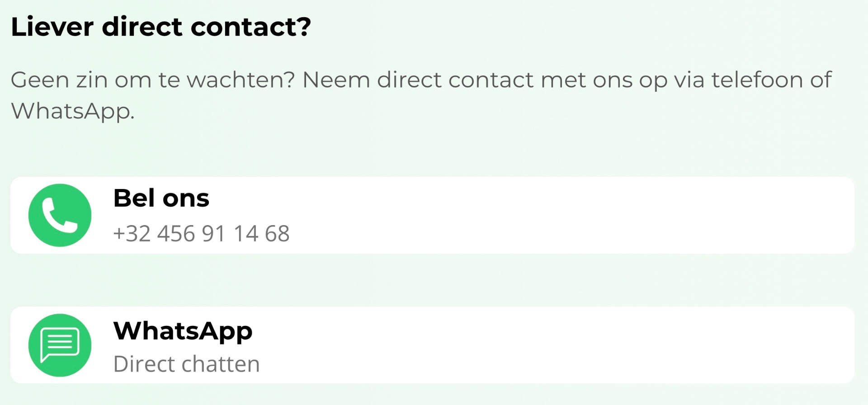Image resolution: width=868 pixels, height=405 pixels.
Task: Click the digits '14 68' of phone number
Action: point(261,234)
